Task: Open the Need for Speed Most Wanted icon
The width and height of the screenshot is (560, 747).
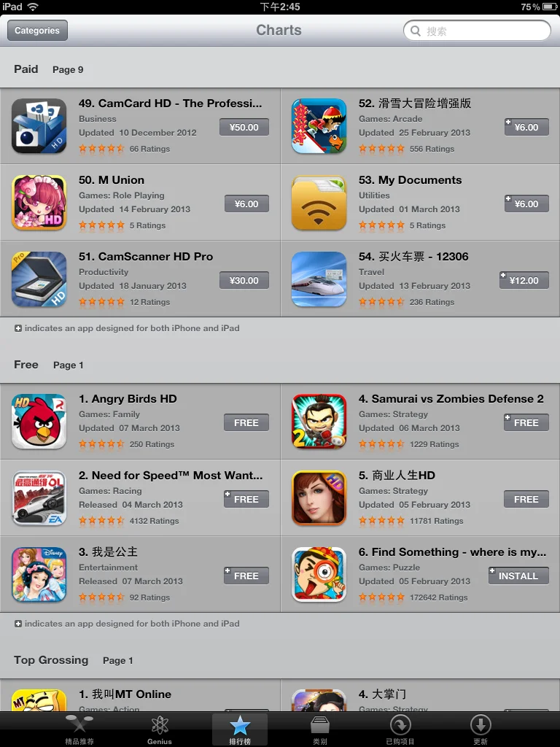Action: [x=39, y=498]
